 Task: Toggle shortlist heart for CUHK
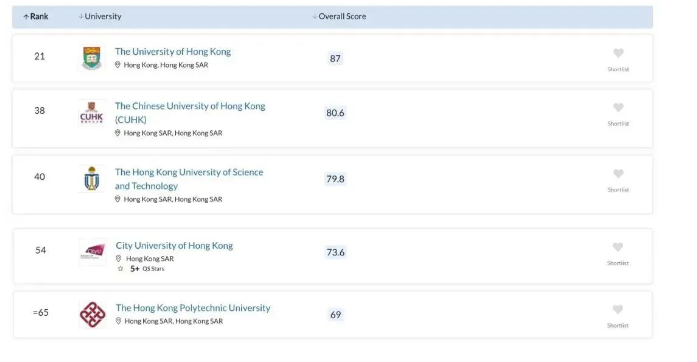[618, 107]
